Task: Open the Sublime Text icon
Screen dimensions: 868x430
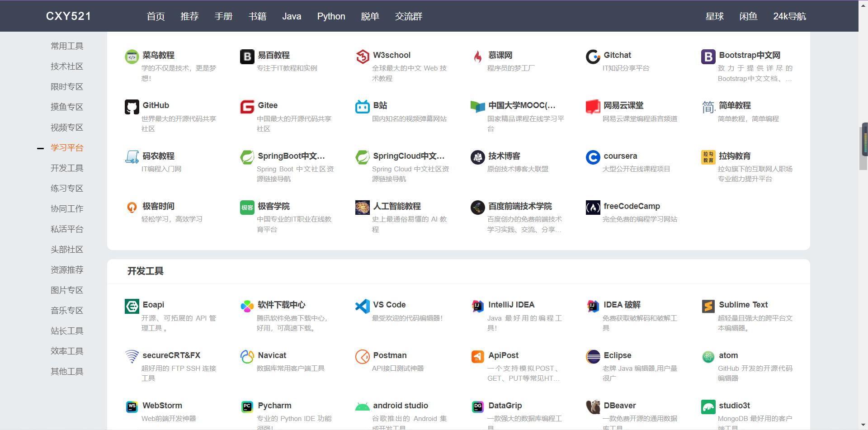Action: click(708, 306)
